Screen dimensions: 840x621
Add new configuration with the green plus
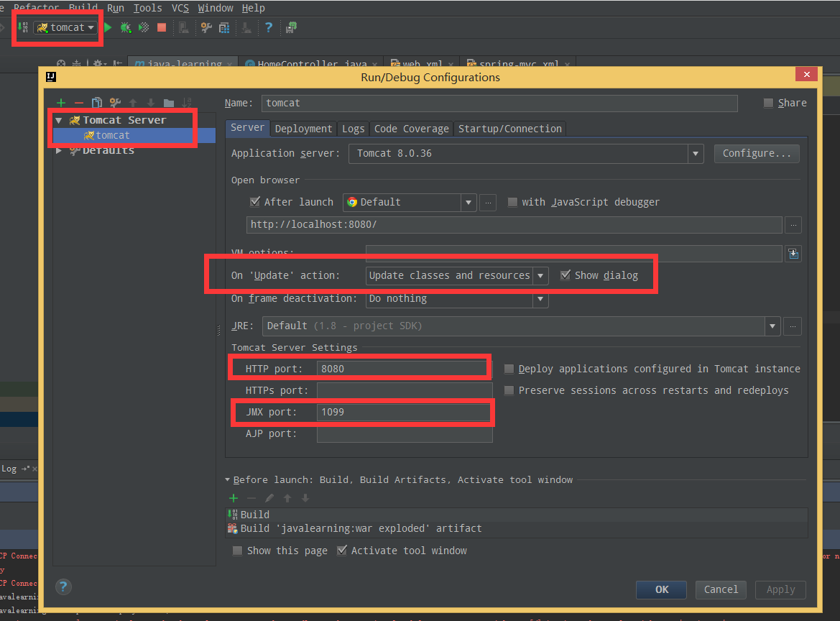point(61,102)
